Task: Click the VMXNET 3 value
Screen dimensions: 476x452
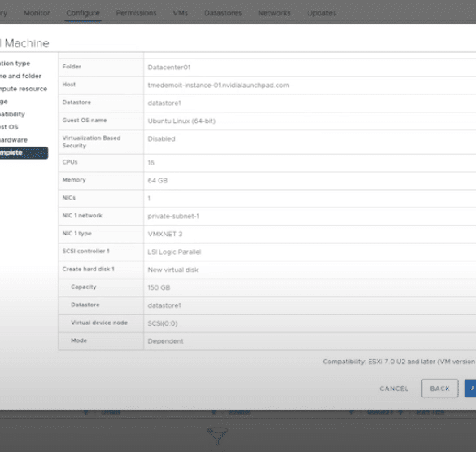Action: [165, 234]
